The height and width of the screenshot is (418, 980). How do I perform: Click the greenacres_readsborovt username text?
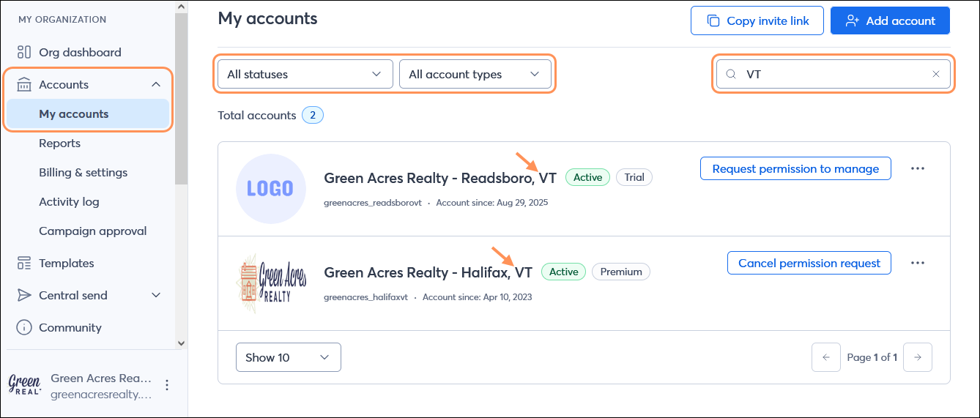[373, 203]
